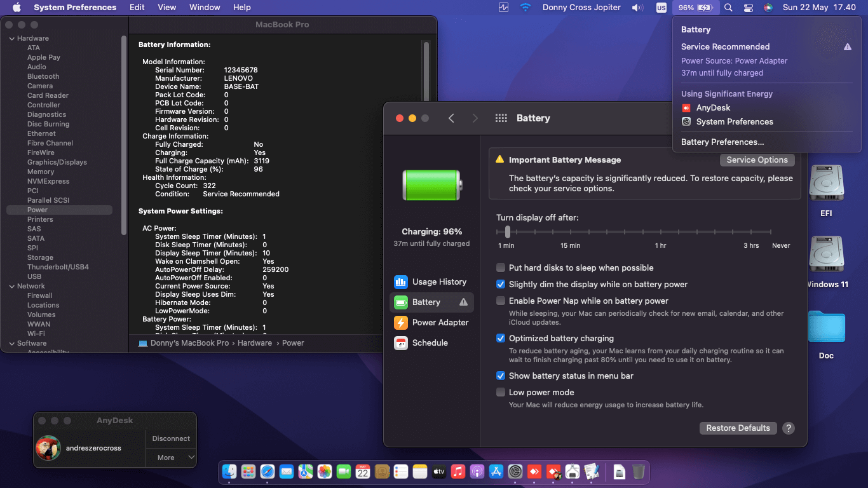Activate Siri from the menu bar
This screenshot has width=868, height=488.
(768, 8)
